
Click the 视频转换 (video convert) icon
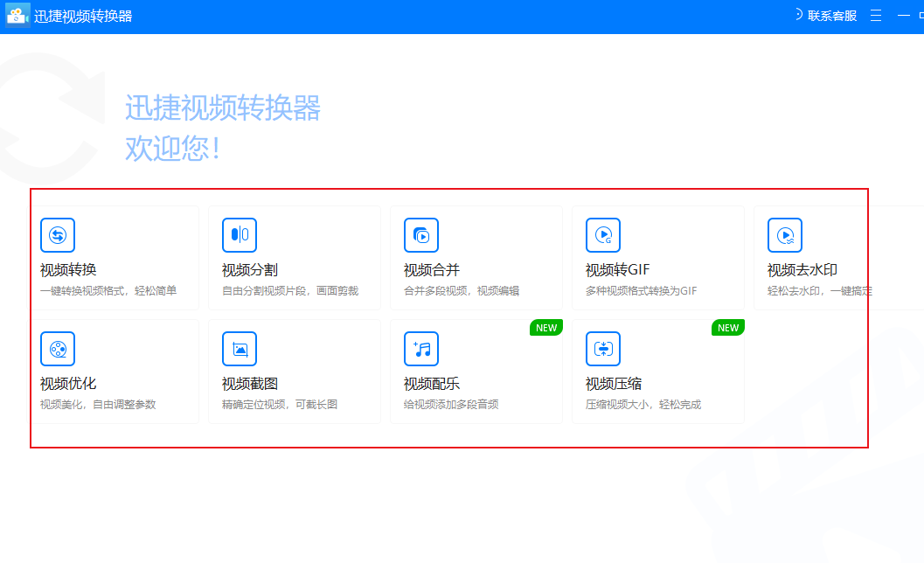pos(58,235)
